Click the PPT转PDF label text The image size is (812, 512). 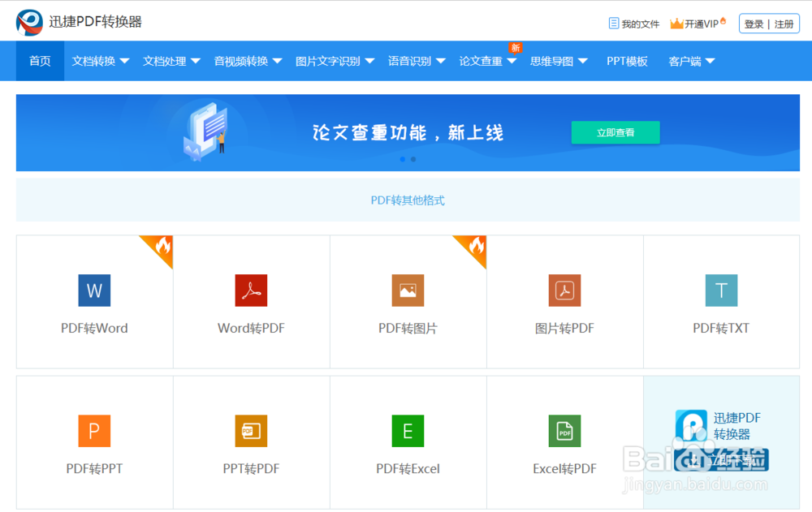coord(251,468)
